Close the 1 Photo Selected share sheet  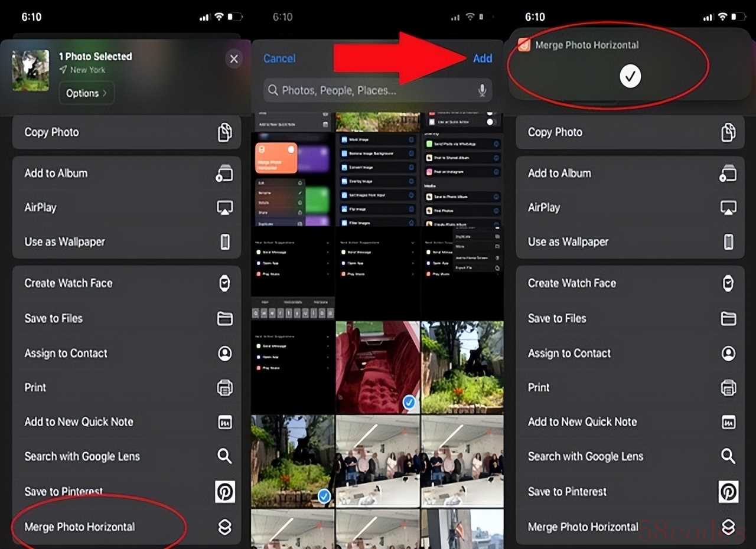tap(234, 59)
